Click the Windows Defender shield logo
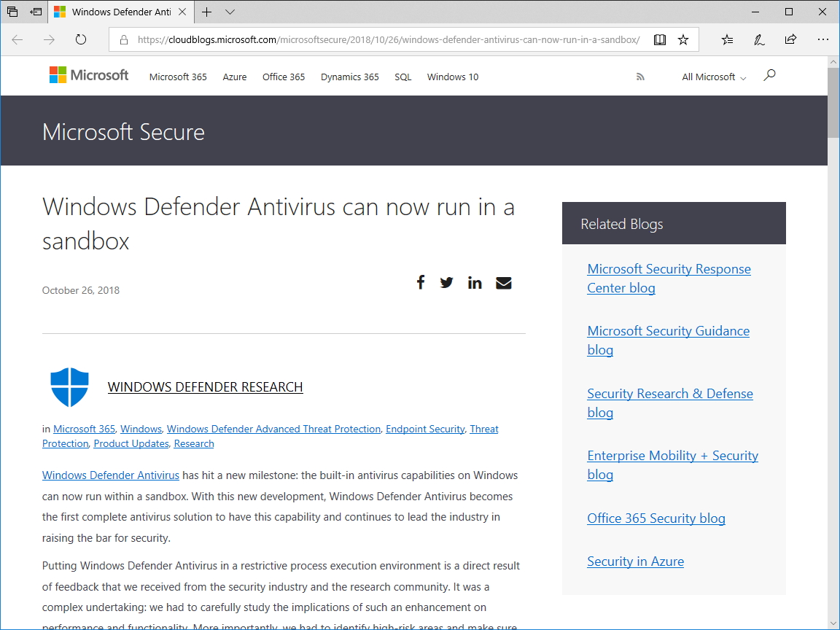 point(69,386)
